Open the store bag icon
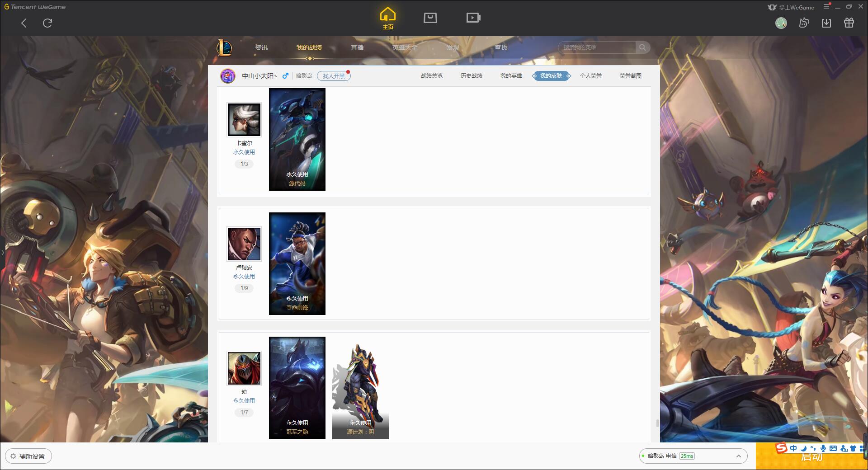The height and width of the screenshot is (470, 868). click(x=430, y=18)
